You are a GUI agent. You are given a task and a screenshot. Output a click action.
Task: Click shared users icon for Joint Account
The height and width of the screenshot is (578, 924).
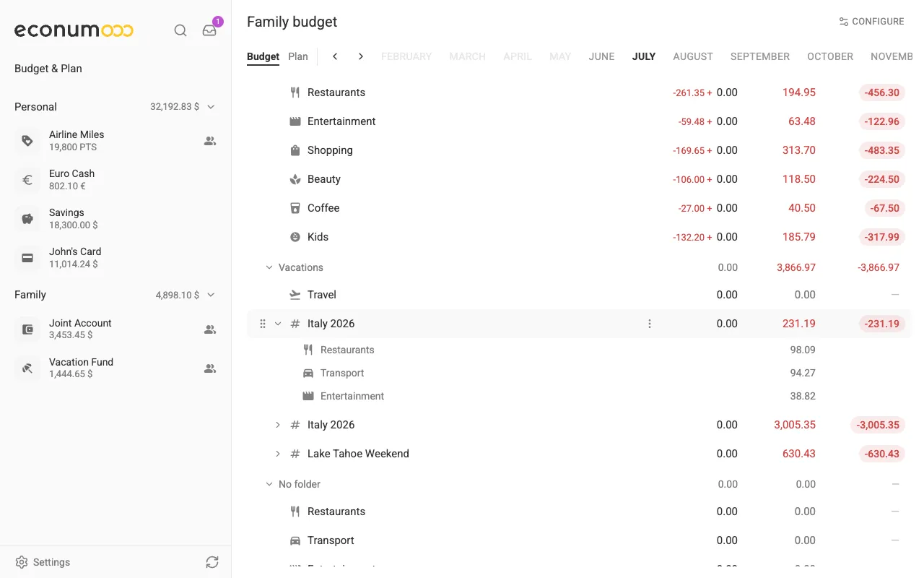[x=210, y=329]
